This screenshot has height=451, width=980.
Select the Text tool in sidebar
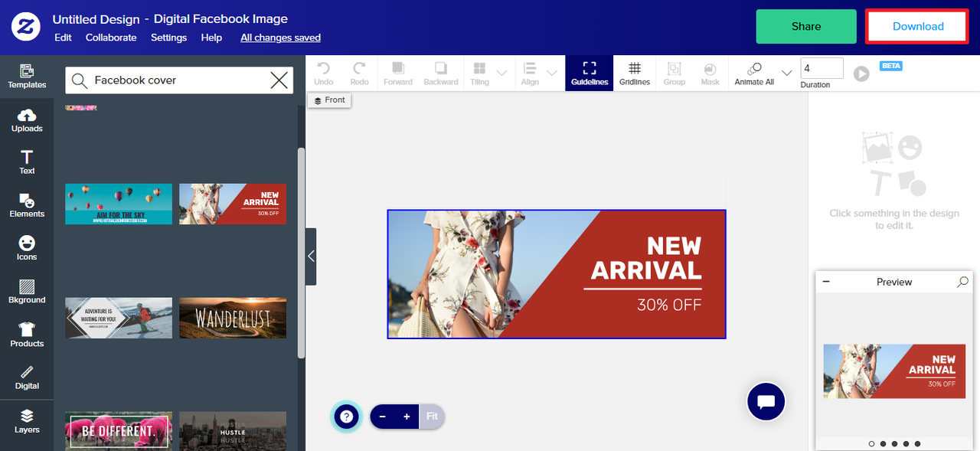[27, 162]
